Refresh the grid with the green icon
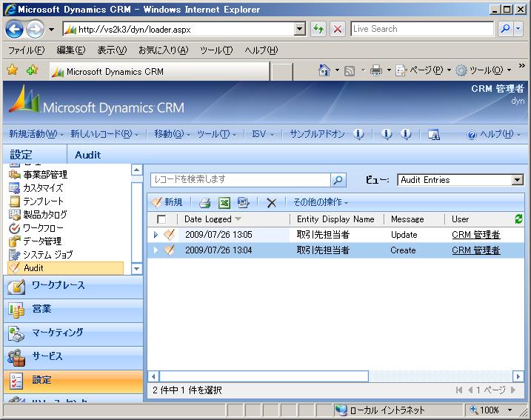 (x=518, y=219)
